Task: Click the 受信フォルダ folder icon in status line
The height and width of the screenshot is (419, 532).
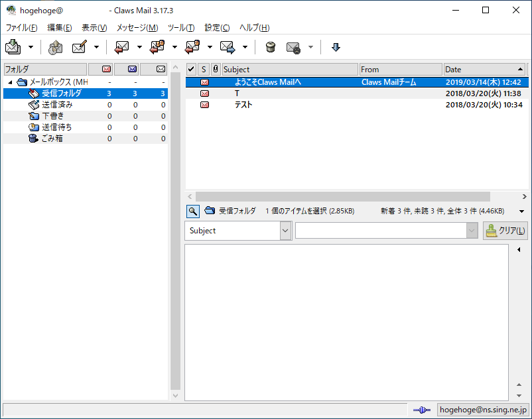Action: tap(210, 211)
